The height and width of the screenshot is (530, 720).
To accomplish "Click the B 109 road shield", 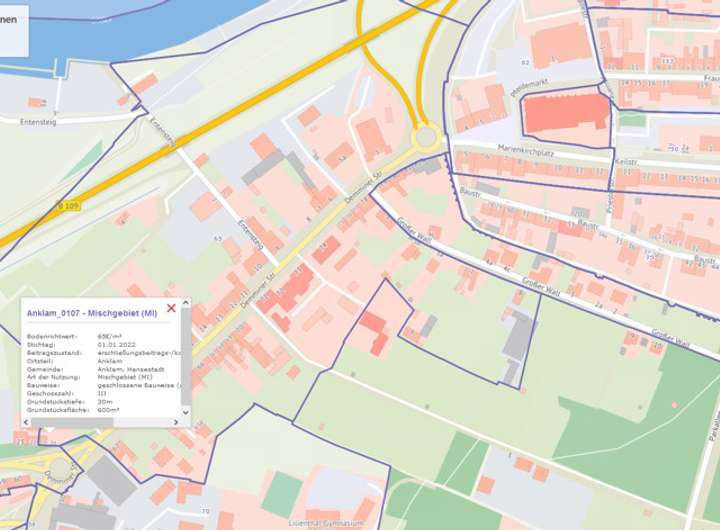I will point(68,205).
